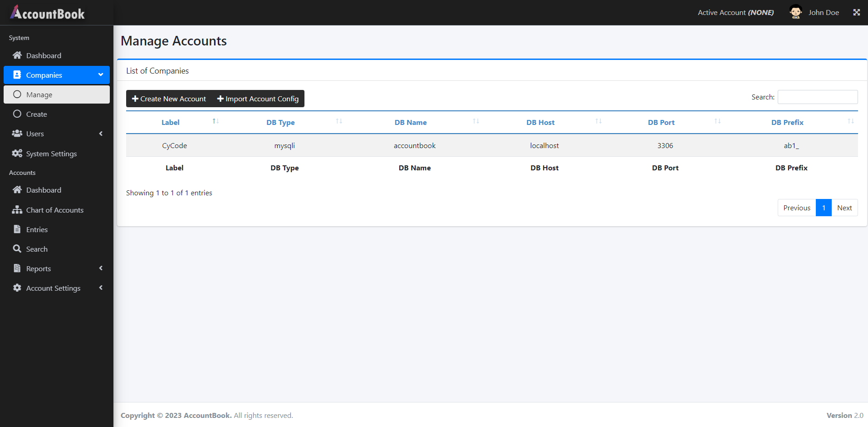This screenshot has height=427, width=868.
Task: Click the table Search input field
Action: pos(817,97)
